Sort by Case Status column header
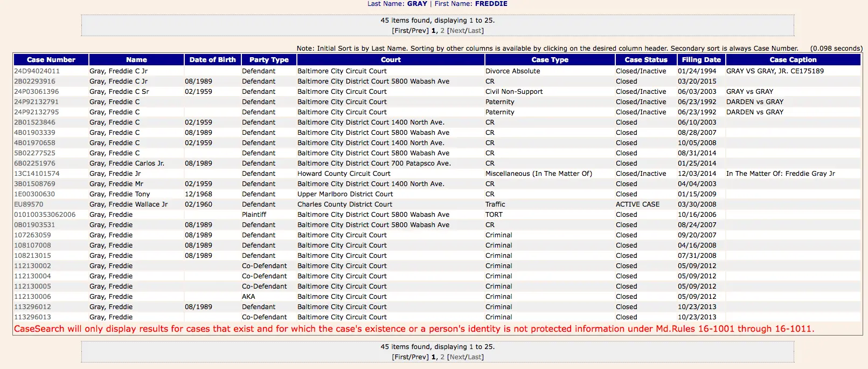This screenshot has width=868, height=369. 645,60
